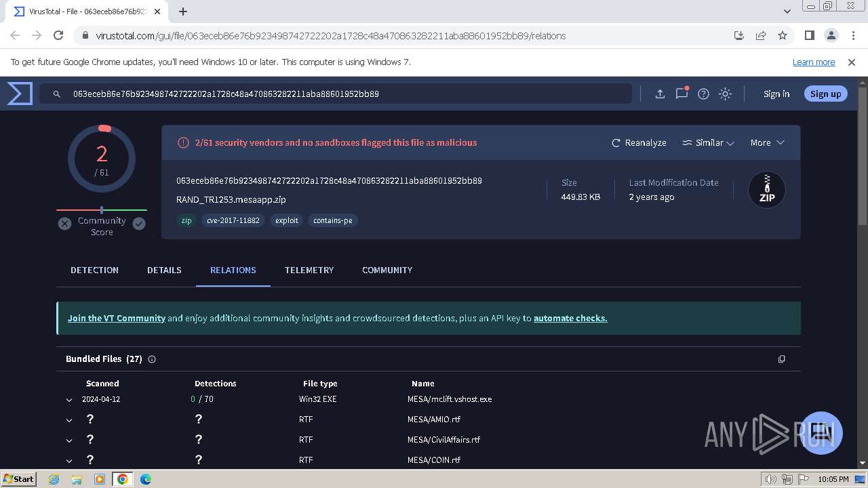
Task: Open the COMMUNITY tab
Action: point(387,270)
